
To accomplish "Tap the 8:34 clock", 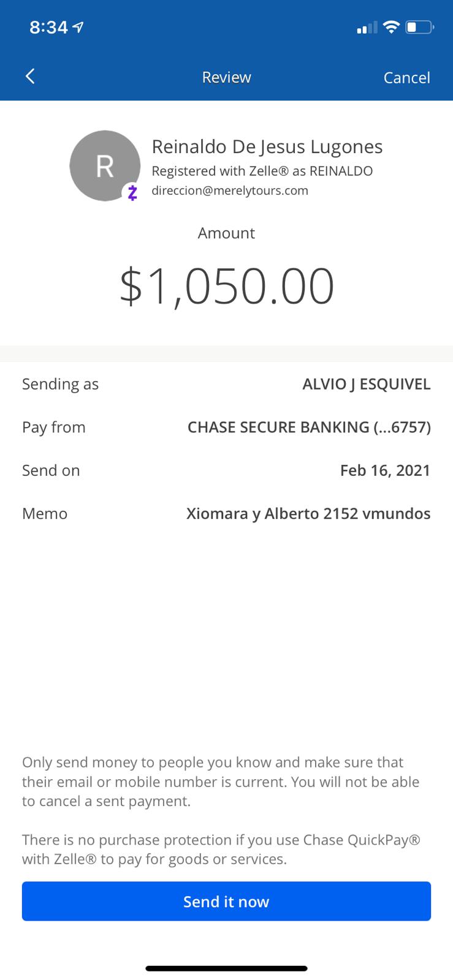I will tap(48, 28).
